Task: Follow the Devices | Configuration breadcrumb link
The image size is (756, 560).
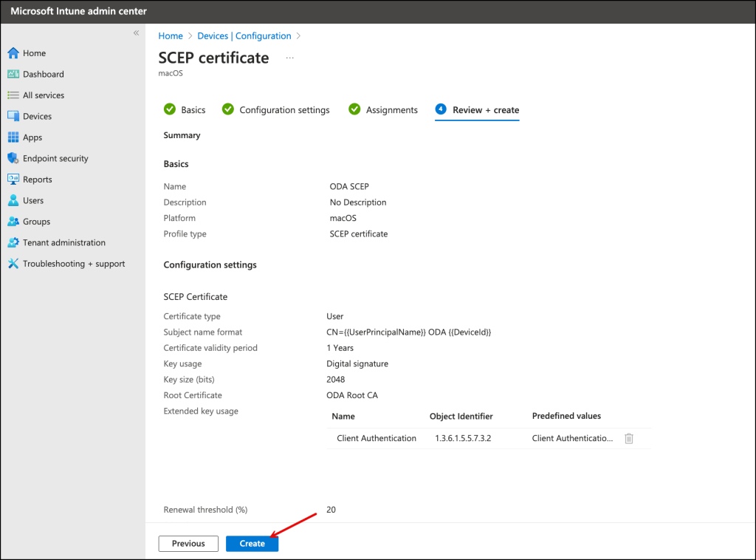Action: (244, 35)
